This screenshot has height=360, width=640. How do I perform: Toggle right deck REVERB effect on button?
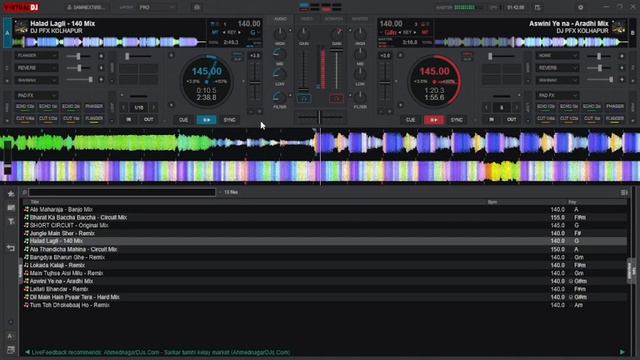point(622,68)
